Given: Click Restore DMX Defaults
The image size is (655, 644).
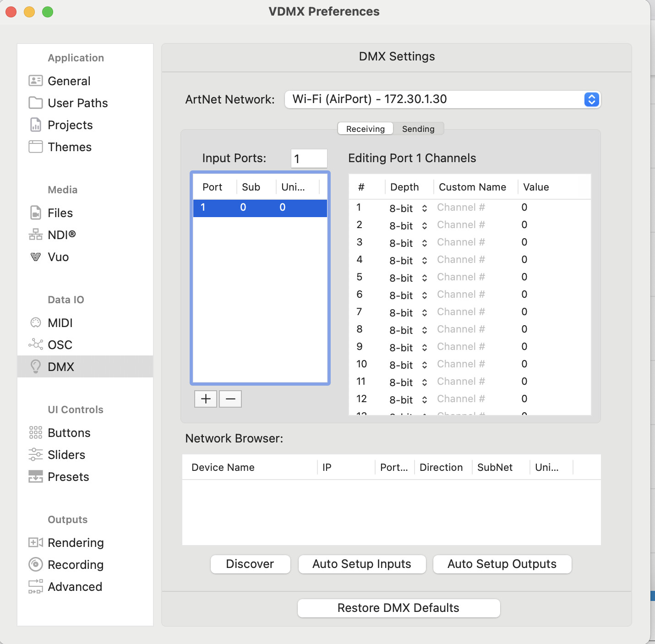Looking at the screenshot, I should [x=398, y=608].
